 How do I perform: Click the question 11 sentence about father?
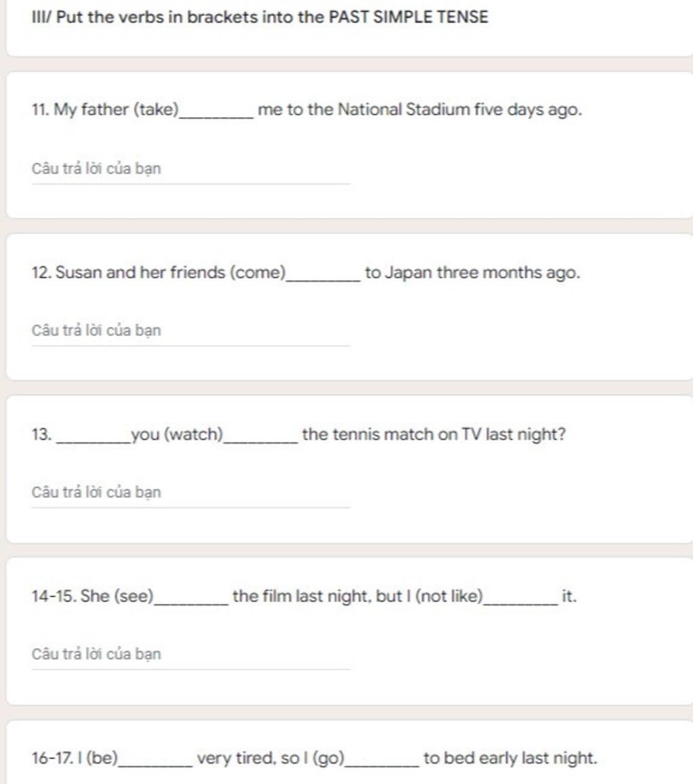click(307, 110)
